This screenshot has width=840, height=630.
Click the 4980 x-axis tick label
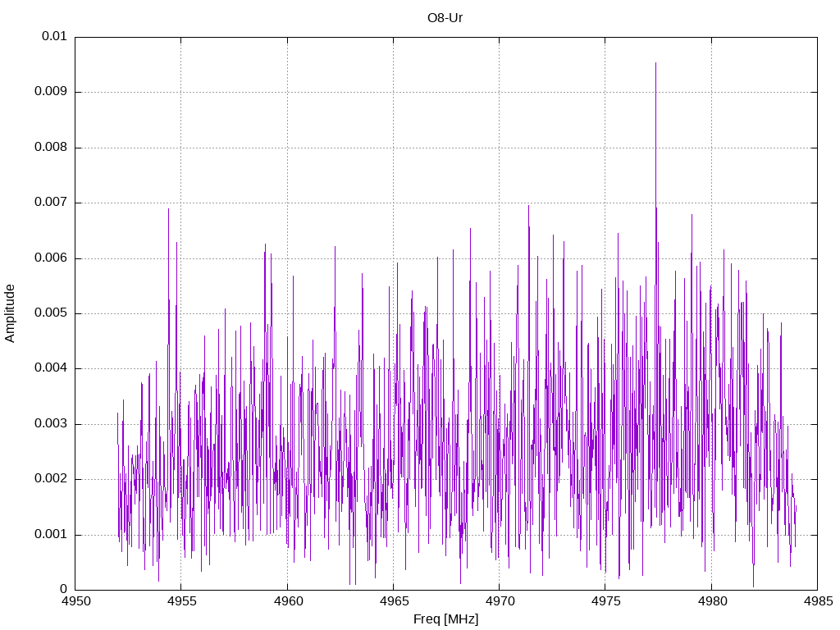712,601
